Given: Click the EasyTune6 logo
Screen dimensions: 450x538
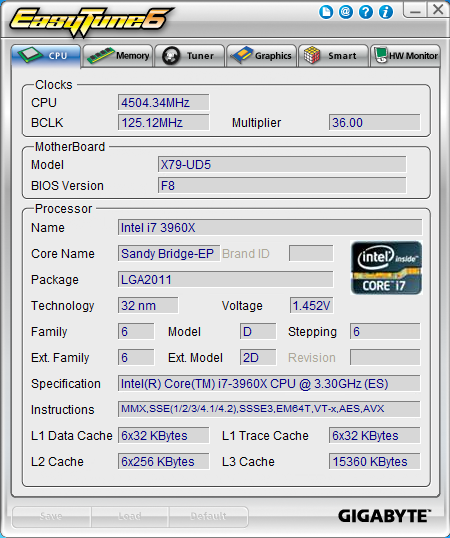Looking at the screenshot, I should tap(91, 21).
